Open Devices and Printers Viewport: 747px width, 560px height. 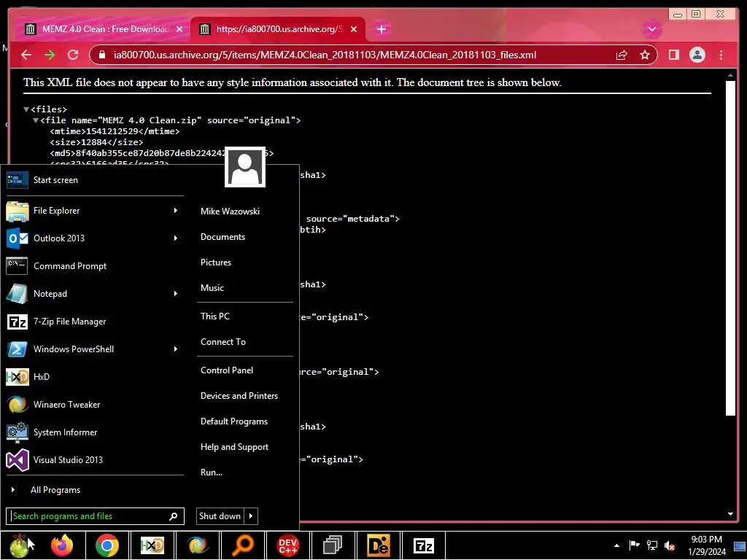pos(239,396)
